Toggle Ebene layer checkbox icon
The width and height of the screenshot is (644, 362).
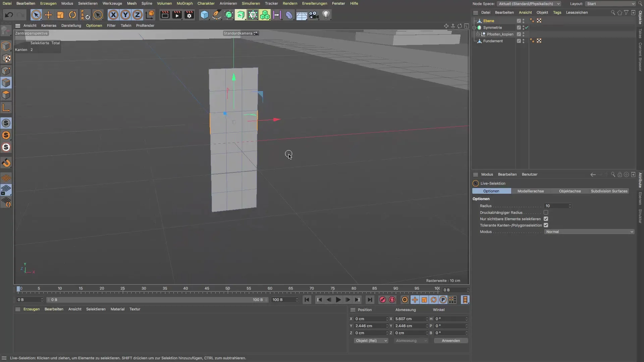pyautogui.click(x=519, y=21)
